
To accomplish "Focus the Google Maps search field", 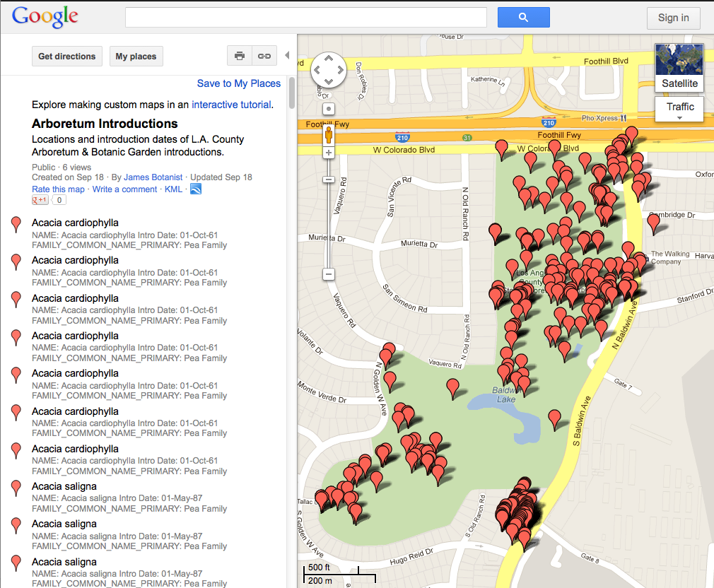I will [x=305, y=18].
